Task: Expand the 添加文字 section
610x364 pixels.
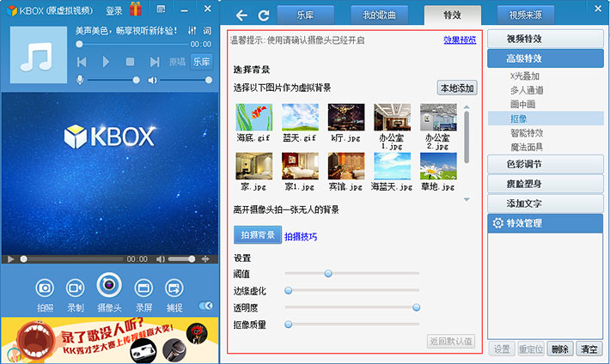Action: pos(546,203)
